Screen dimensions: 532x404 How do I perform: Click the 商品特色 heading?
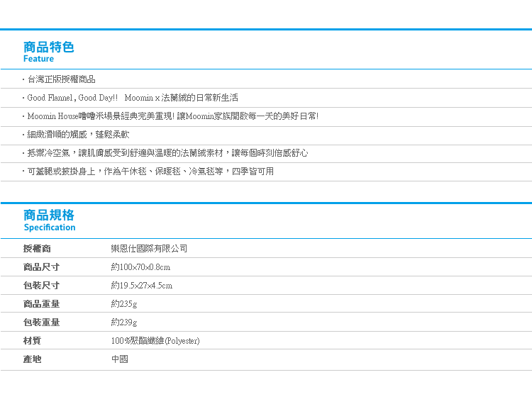click(x=48, y=47)
